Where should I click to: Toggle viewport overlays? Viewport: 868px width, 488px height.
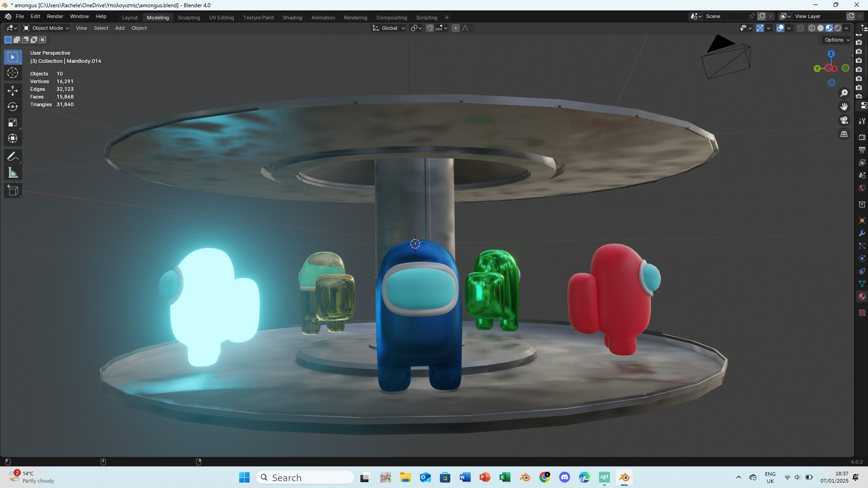pos(780,28)
